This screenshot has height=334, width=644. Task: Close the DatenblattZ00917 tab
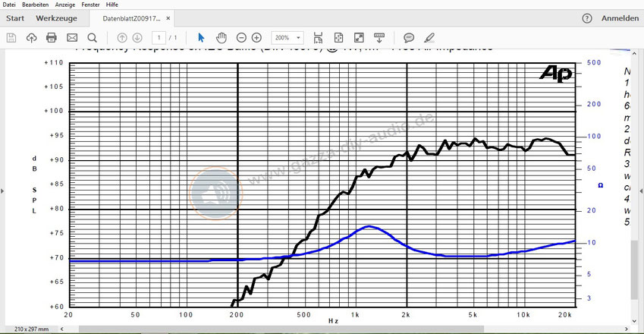pyautogui.click(x=168, y=18)
